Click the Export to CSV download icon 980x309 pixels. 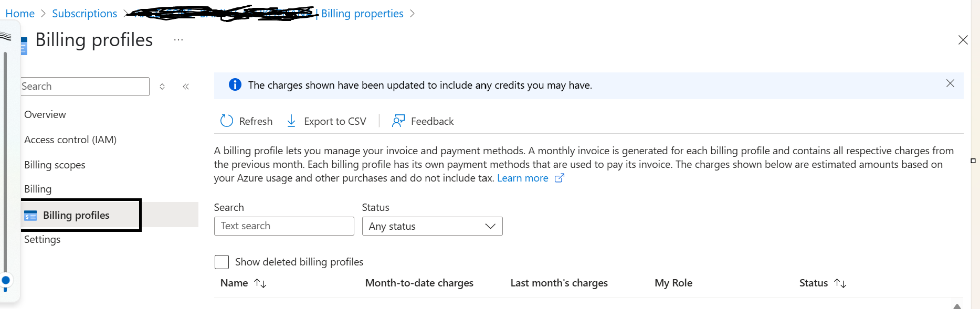tap(290, 121)
